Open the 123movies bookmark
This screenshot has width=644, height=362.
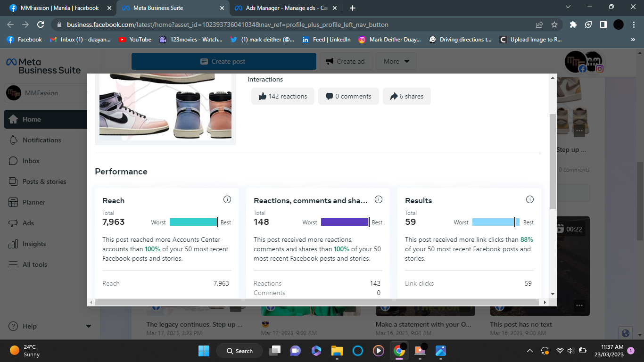[x=190, y=40]
